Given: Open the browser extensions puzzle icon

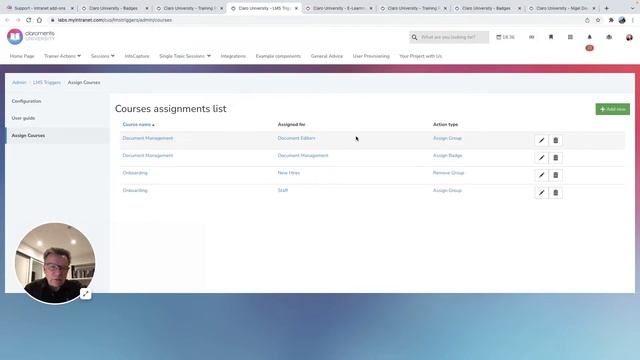Looking at the screenshot, I should pos(611,20).
